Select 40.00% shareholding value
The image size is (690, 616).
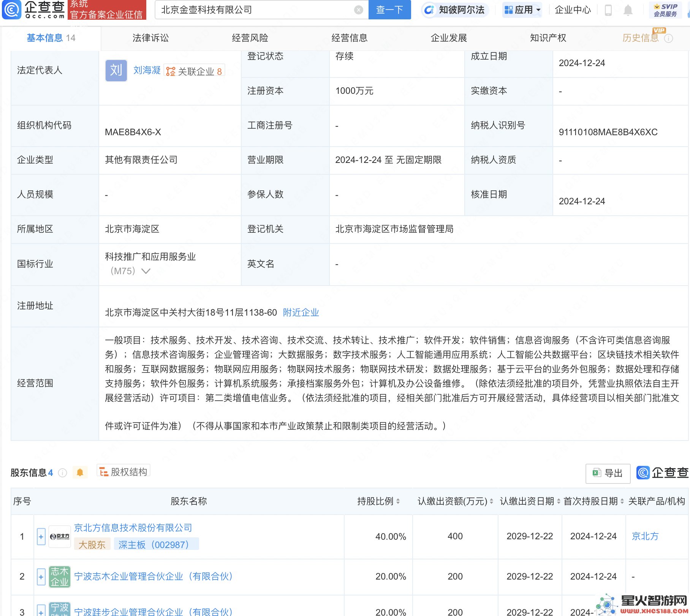pyautogui.click(x=391, y=537)
